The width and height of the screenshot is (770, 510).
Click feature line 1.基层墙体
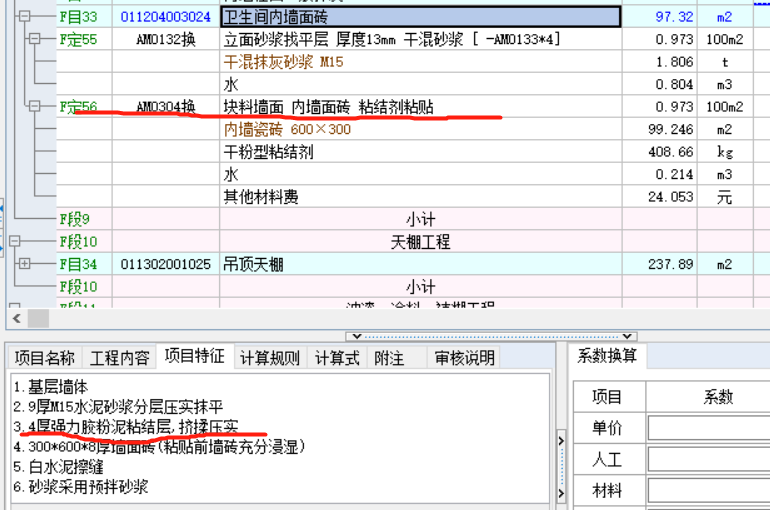(x=51, y=387)
